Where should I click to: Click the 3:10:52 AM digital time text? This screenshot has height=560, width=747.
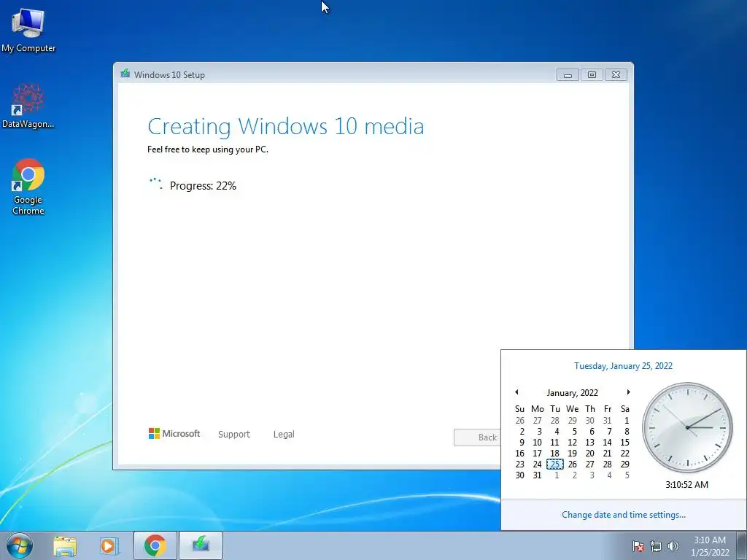(x=687, y=485)
